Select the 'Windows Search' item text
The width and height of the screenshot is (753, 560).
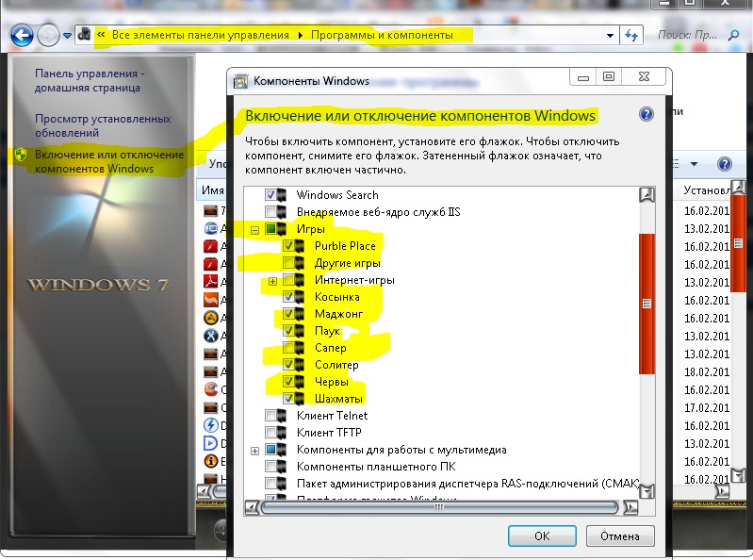click(x=337, y=195)
